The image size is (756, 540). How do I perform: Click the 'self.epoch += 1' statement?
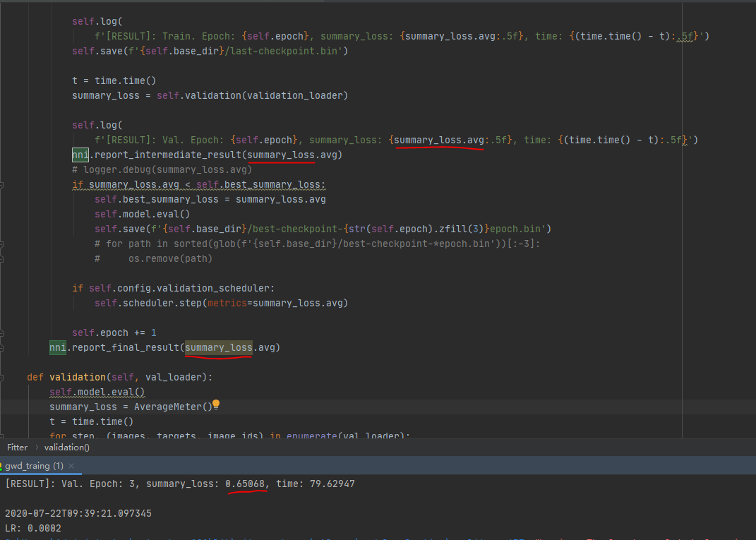click(x=114, y=333)
